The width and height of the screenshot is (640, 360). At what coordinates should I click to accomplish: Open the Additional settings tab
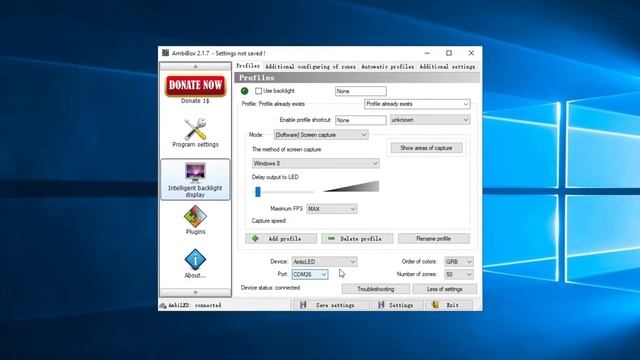coord(447,67)
